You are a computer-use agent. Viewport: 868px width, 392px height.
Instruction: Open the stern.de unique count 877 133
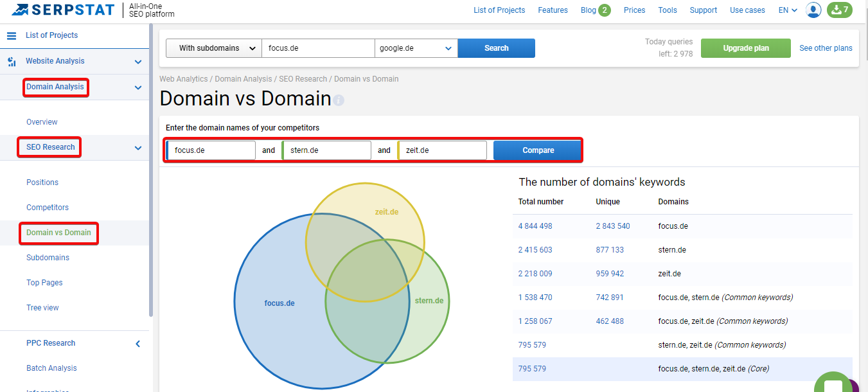[610, 250]
